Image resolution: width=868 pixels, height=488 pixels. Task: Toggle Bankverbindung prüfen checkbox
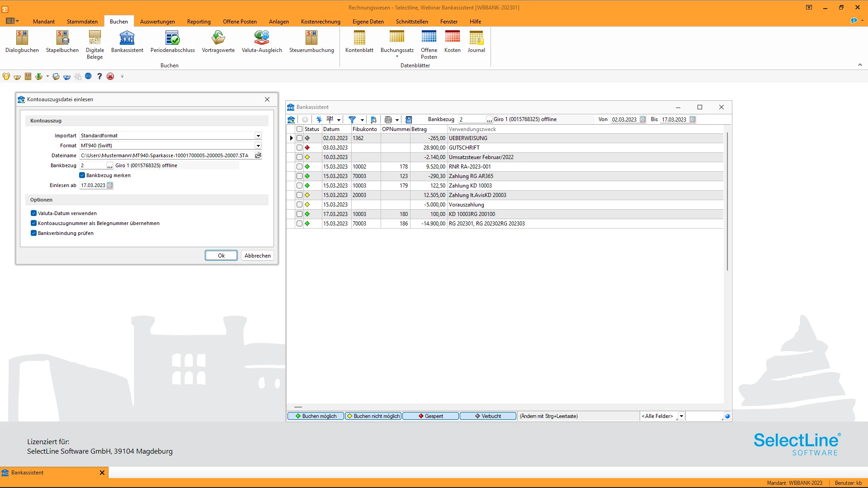(x=33, y=233)
